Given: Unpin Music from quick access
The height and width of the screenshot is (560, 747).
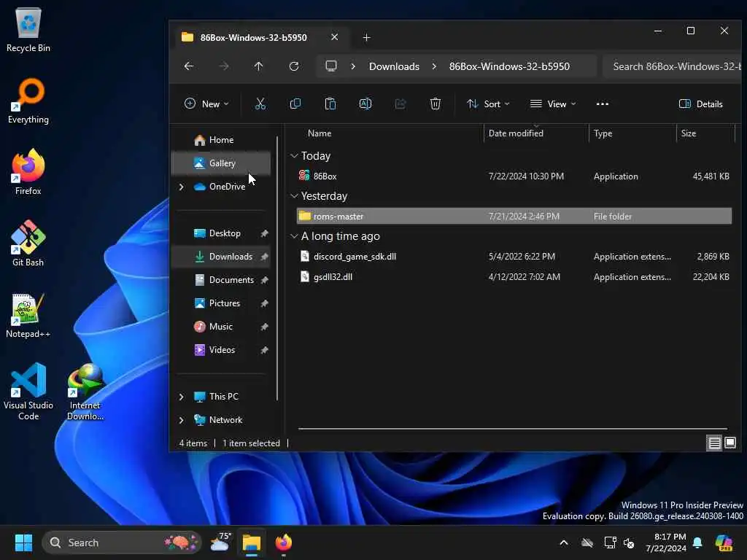Looking at the screenshot, I should pos(264,327).
